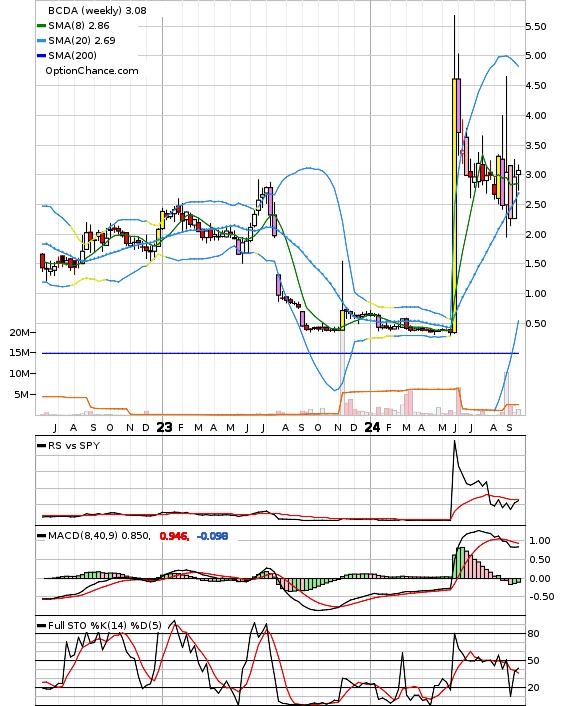Click the 5.50 price axis label
The height and width of the screenshot is (706, 566).
(x=536, y=26)
